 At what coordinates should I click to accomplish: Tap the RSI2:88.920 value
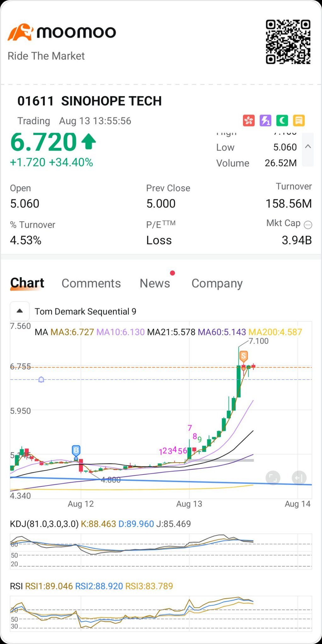click(x=99, y=586)
